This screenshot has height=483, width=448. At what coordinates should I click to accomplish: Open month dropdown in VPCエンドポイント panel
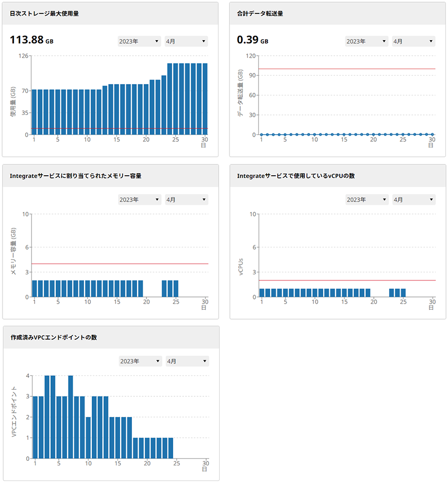coord(187,361)
